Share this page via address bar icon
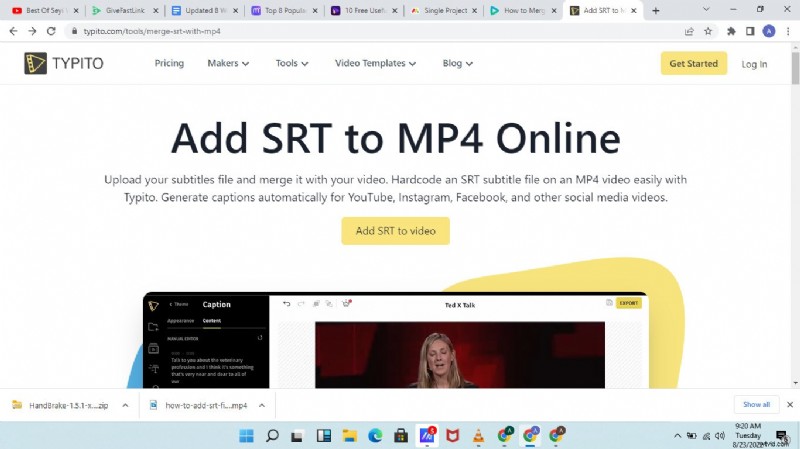 [689, 31]
